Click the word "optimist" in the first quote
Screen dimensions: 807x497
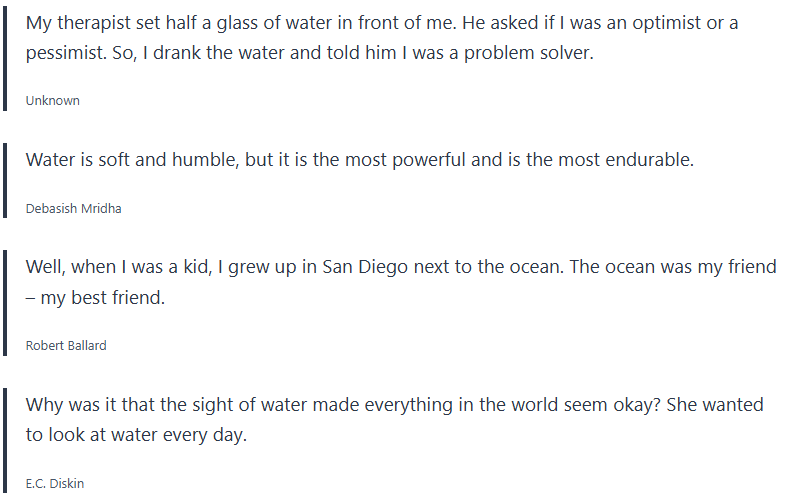(x=669, y=23)
